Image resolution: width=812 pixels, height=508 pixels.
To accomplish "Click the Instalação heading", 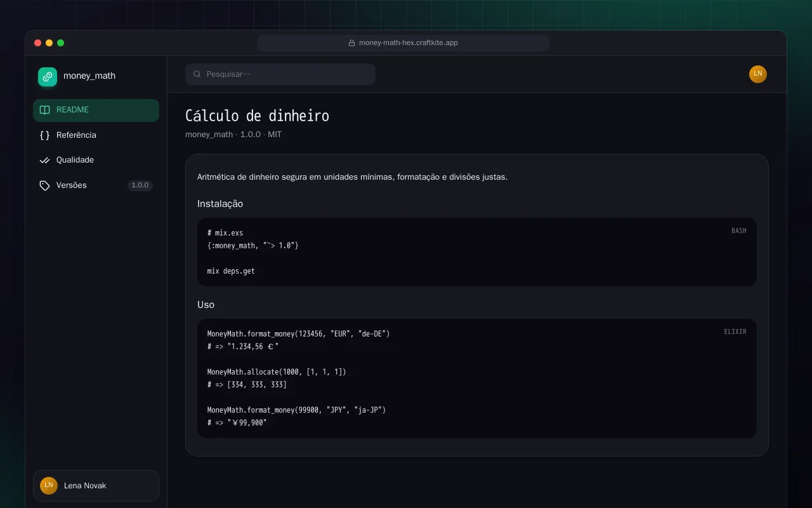I will pyautogui.click(x=220, y=204).
